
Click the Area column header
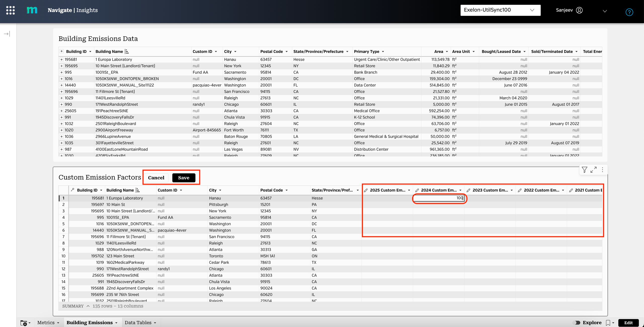(439, 52)
